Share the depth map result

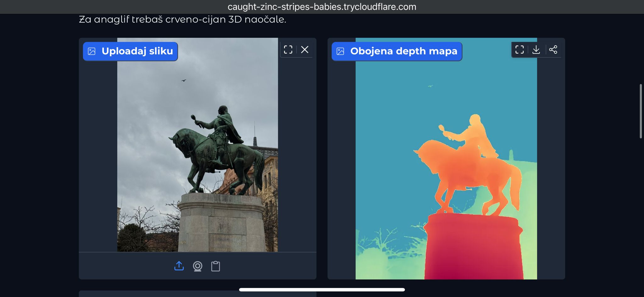(x=553, y=50)
